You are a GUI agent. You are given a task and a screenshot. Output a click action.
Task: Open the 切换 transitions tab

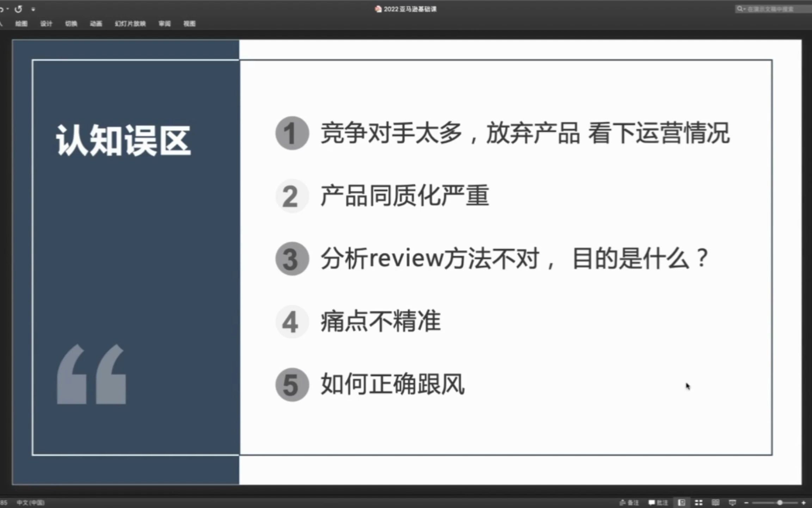click(x=71, y=24)
